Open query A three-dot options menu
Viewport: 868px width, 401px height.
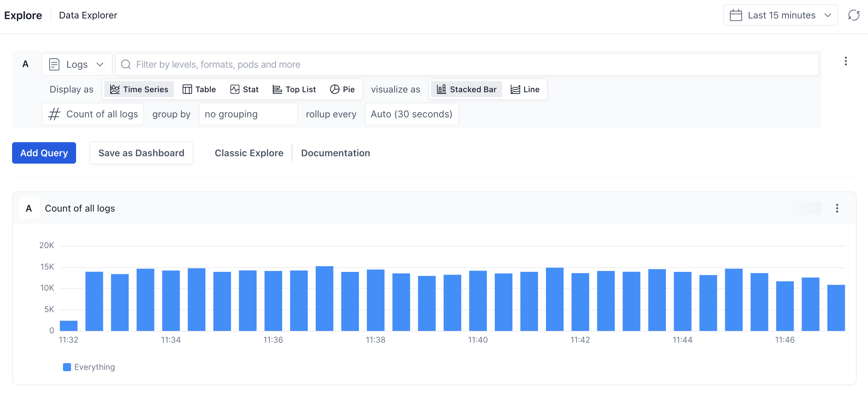click(846, 61)
